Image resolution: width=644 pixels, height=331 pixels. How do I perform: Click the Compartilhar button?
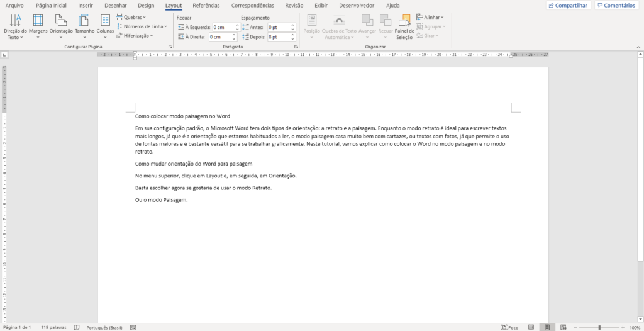[569, 5]
